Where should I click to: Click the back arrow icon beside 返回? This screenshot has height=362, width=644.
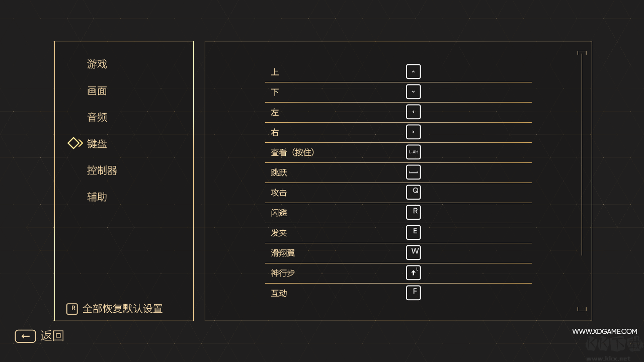coord(25,336)
